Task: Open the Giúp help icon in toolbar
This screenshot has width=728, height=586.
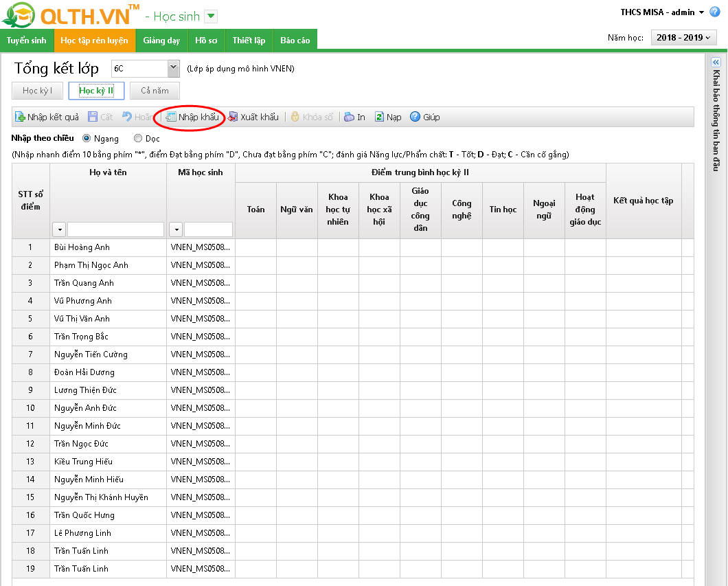Action: 415,117
